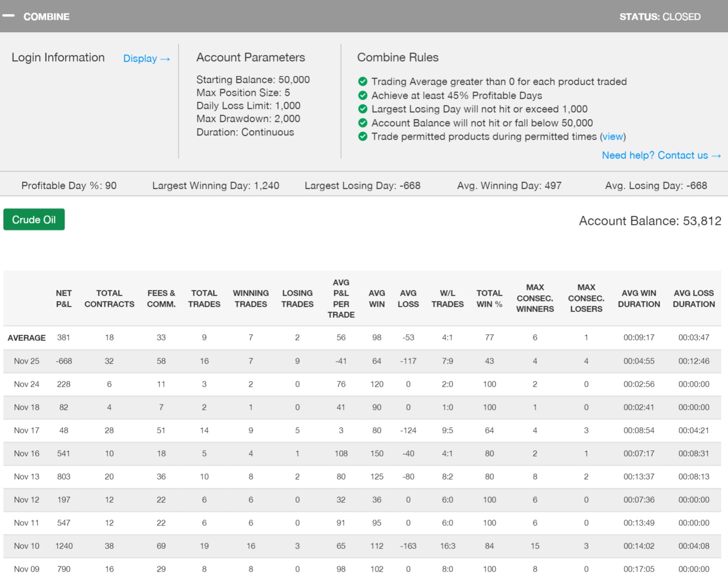728x588 pixels.
Task: Sort by Net P&L column header
Action: 64,299
